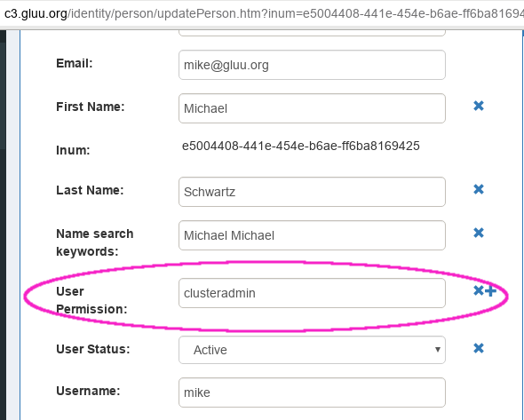Click the User Permission field with clusteradmin

(312, 293)
